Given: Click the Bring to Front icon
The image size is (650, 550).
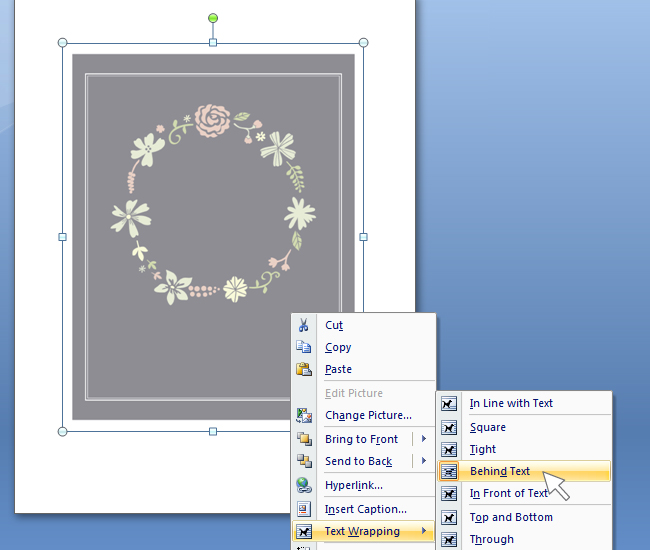Looking at the screenshot, I should click(304, 439).
